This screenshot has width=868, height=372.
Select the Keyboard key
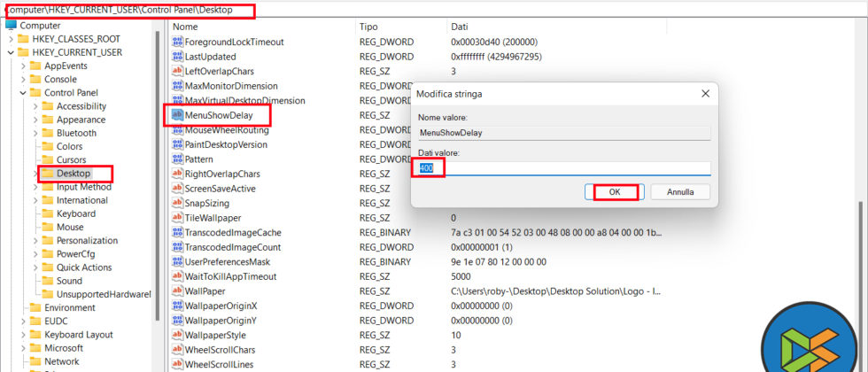76,213
